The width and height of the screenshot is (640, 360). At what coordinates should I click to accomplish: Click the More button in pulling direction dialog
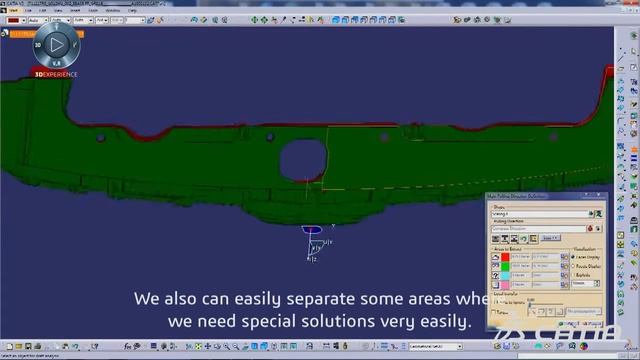(550, 238)
